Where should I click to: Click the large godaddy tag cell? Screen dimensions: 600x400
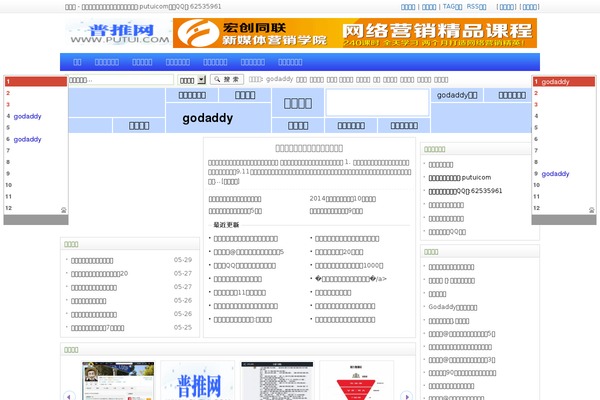(218, 118)
